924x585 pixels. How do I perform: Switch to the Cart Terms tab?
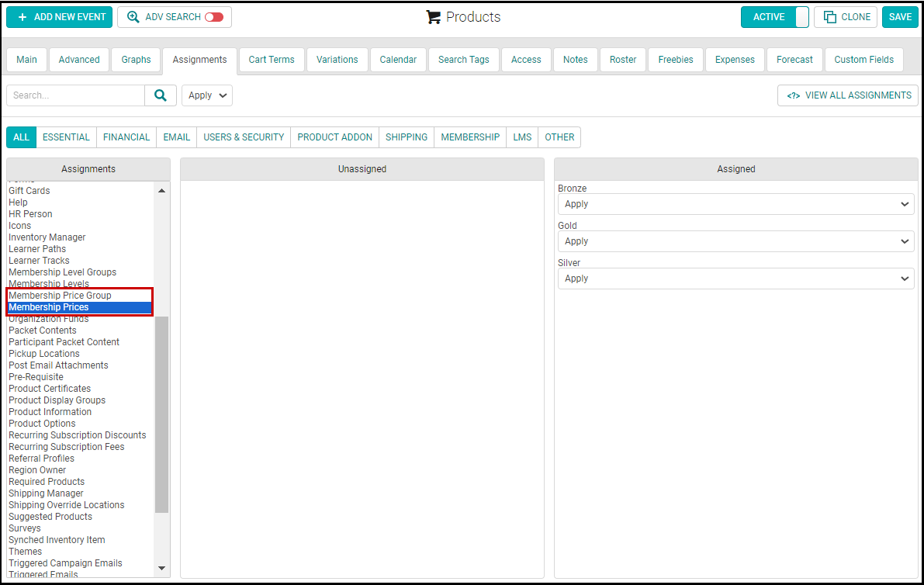click(272, 60)
